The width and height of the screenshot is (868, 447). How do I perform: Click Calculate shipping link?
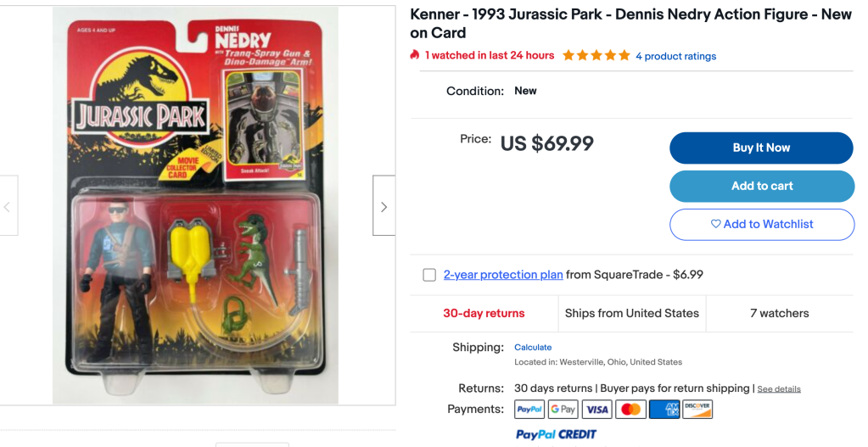[533, 348]
